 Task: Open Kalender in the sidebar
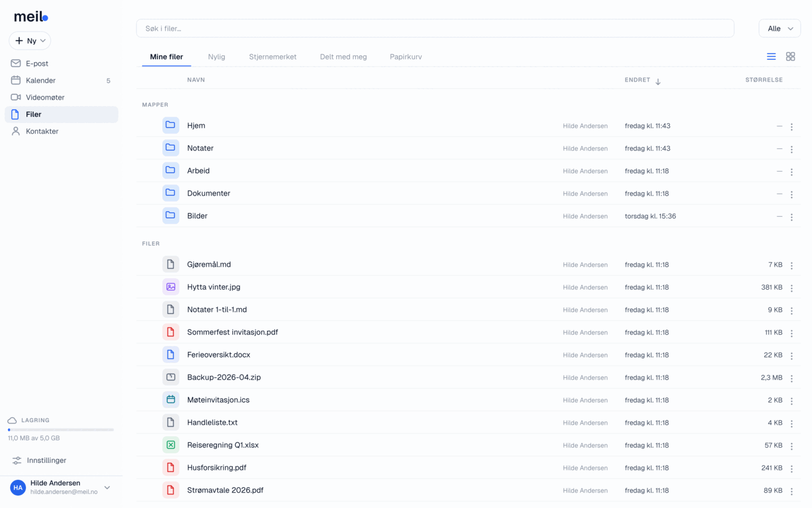61,80
